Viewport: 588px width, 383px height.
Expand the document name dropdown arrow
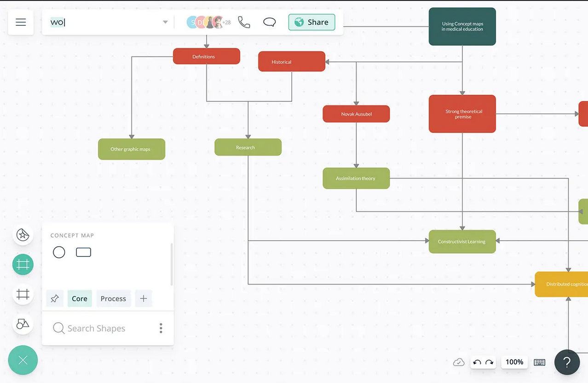(x=165, y=22)
